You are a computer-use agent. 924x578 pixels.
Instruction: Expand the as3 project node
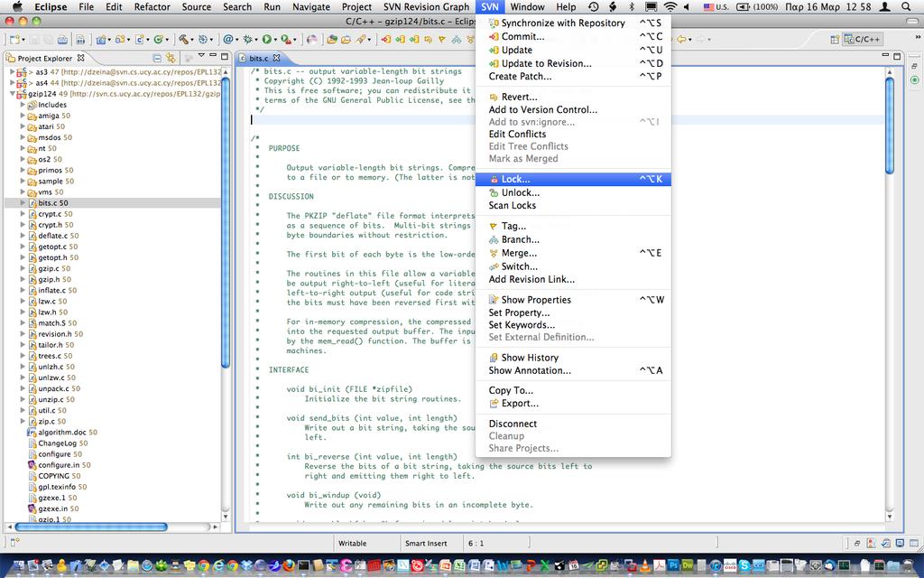click(13, 72)
